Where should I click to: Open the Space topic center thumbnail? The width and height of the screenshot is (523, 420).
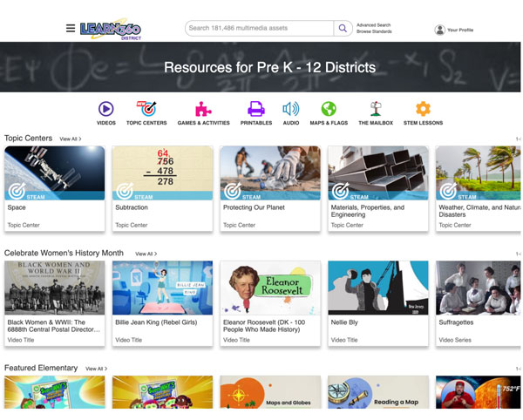55,173
